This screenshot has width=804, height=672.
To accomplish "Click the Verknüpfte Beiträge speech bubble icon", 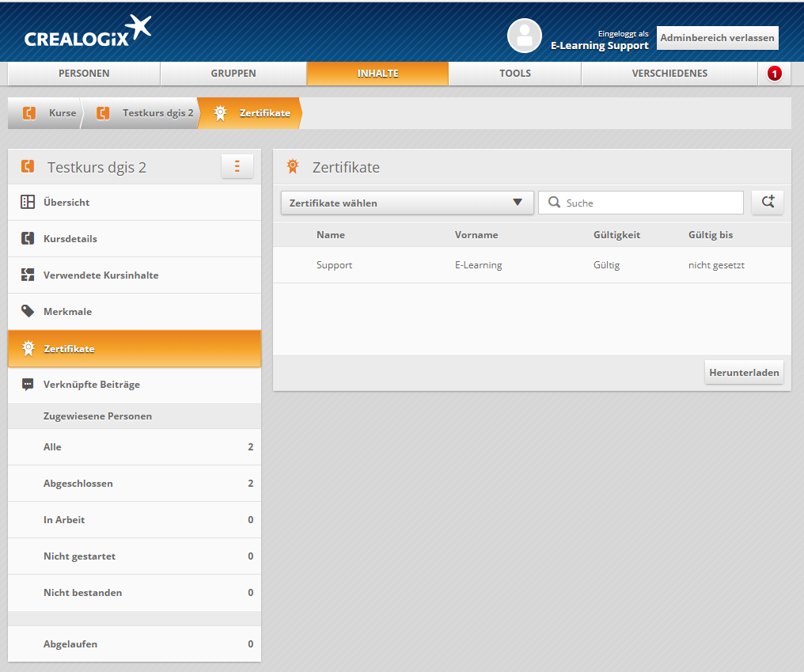I will (28, 384).
